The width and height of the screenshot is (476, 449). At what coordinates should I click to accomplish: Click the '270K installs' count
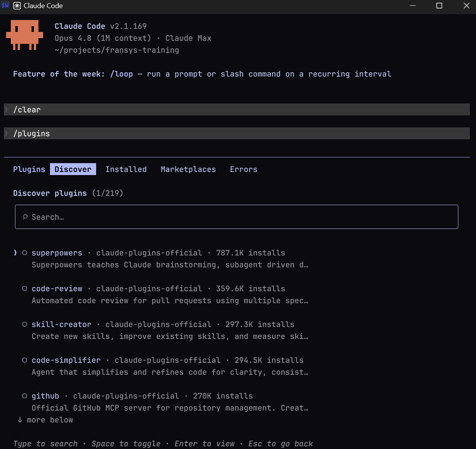(223, 396)
